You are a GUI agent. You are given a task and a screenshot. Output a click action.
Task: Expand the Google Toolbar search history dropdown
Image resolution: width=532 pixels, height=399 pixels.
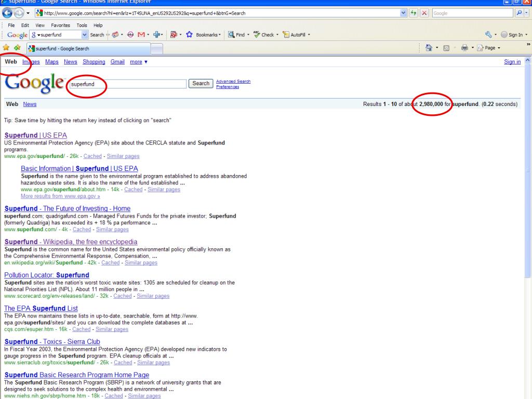tap(85, 35)
